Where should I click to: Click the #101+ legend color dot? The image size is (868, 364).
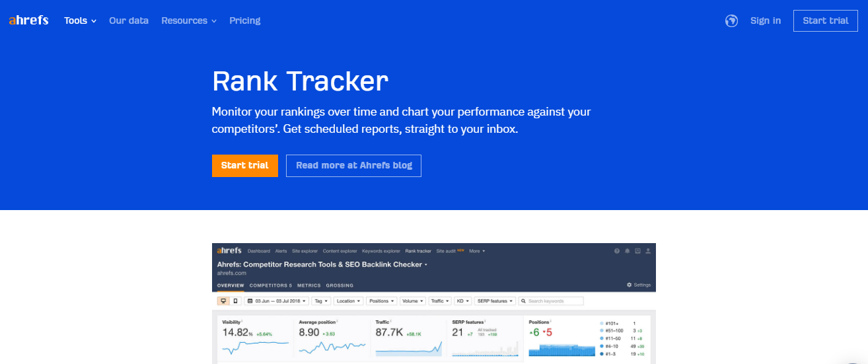[602, 322]
